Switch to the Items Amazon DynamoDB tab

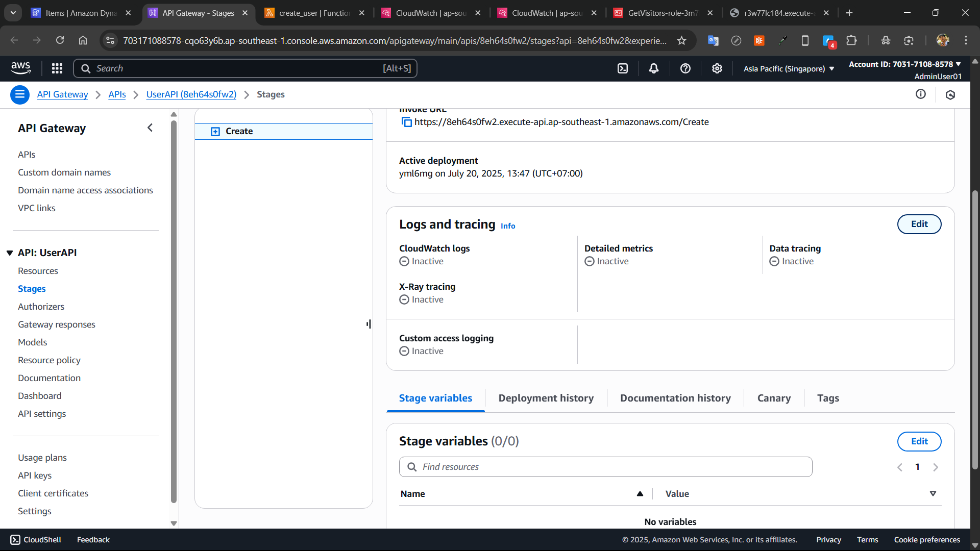[81, 13]
